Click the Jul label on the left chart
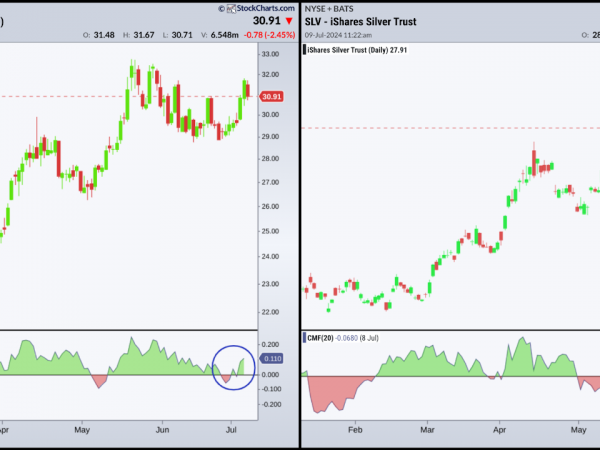Image resolution: width=600 pixels, height=450 pixels. (231, 430)
